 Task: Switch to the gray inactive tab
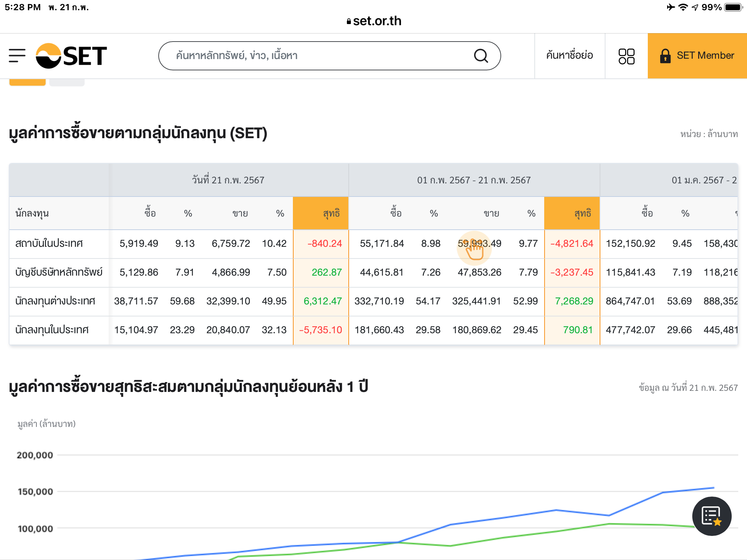67,82
